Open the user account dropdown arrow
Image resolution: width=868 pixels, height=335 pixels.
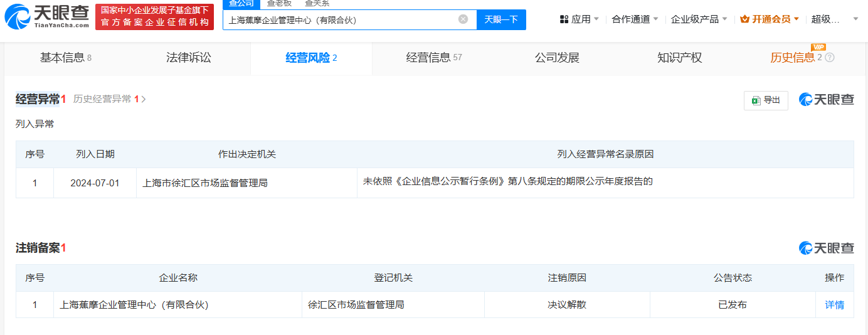(855, 19)
